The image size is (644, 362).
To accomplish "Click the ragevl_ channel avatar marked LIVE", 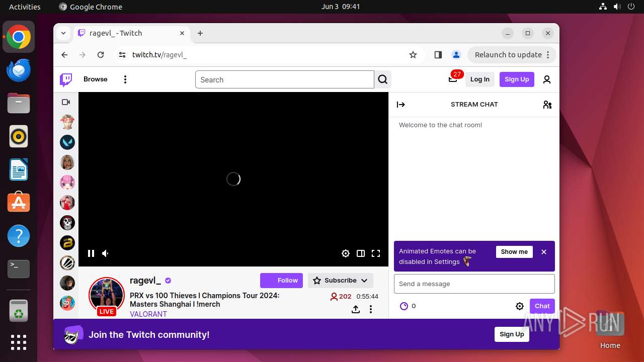I will (107, 296).
